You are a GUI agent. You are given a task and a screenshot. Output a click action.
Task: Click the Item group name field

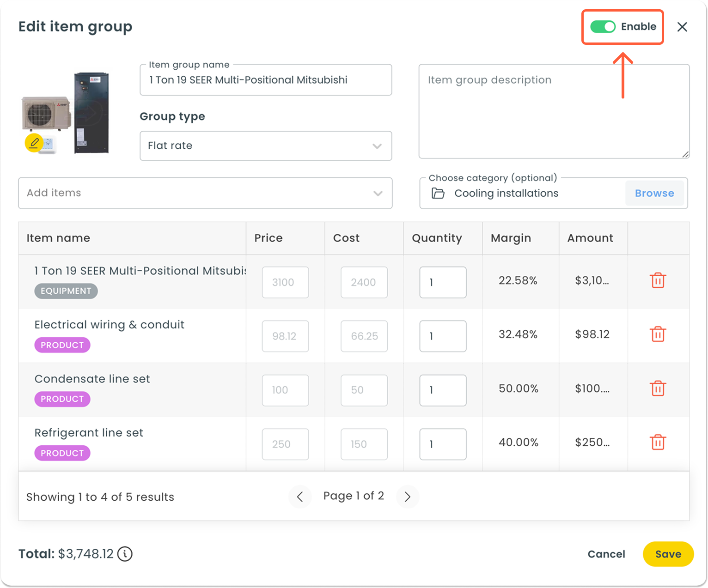click(x=266, y=80)
